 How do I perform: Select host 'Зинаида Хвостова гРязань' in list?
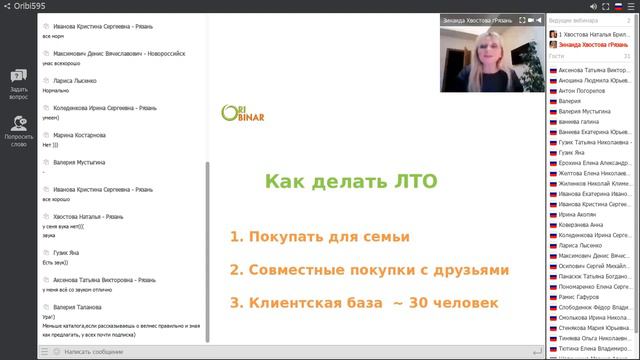(590, 44)
